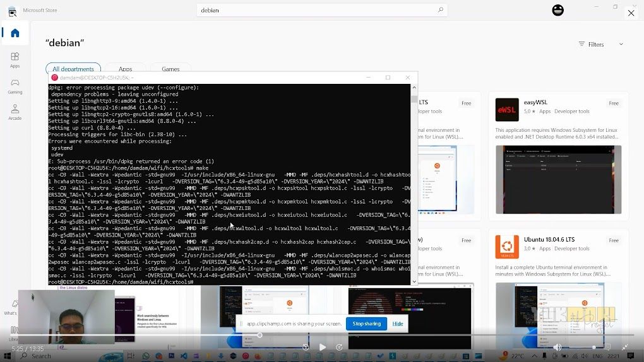Click the terminal scrollbar up arrow
This screenshot has width=644, height=362.
click(414, 88)
